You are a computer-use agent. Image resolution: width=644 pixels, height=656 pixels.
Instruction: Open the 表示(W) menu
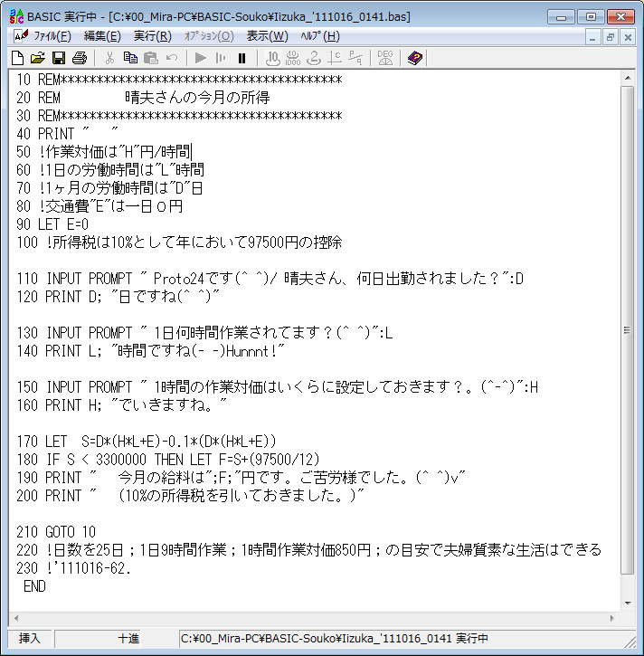268,36
